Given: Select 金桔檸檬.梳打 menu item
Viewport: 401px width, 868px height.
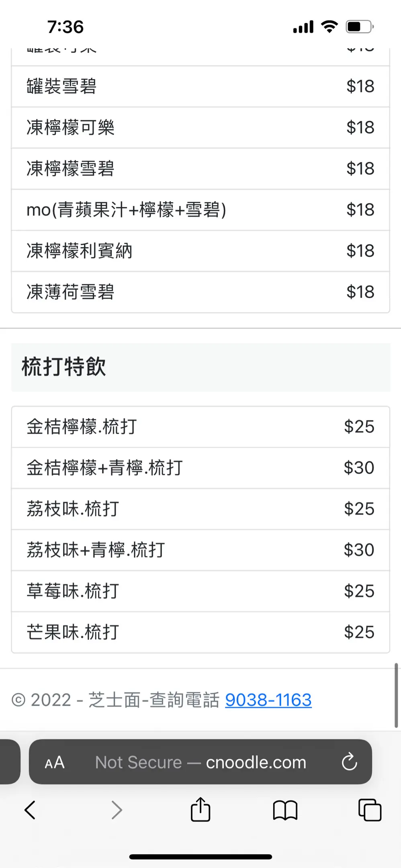Looking at the screenshot, I should point(200,427).
